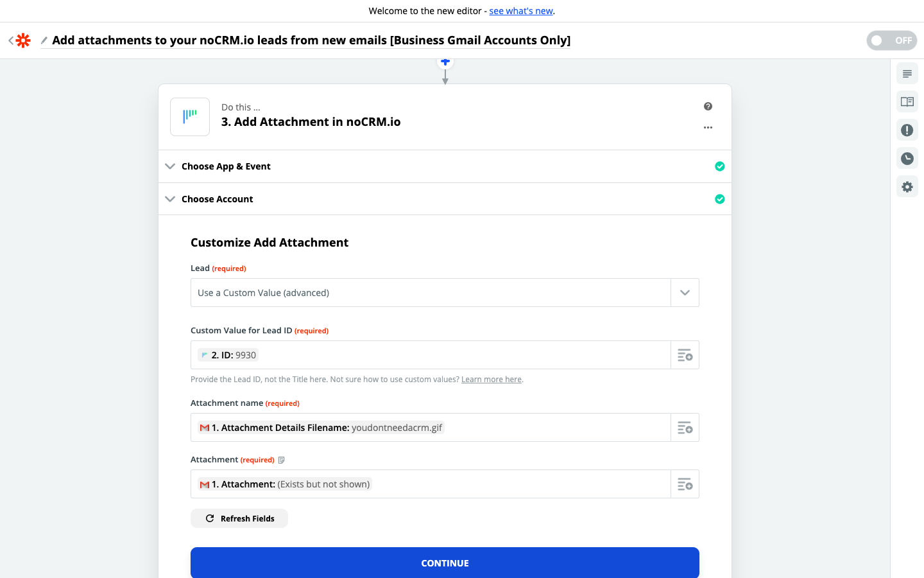
Task: Open the history clock icon in sidebar
Action: coord(907,159)
